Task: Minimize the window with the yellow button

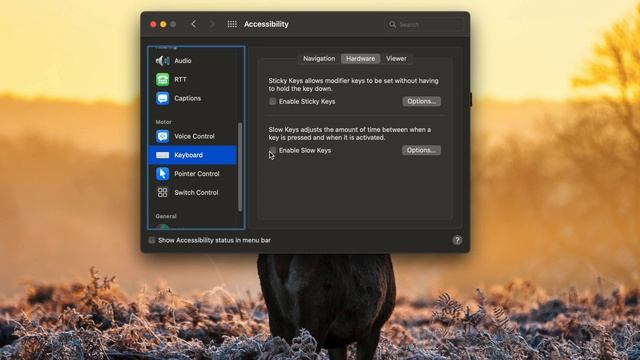Action: pos(163,24)
